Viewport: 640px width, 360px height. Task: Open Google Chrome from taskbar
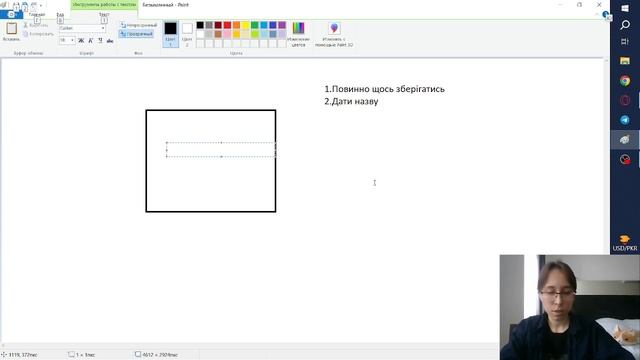625,81
